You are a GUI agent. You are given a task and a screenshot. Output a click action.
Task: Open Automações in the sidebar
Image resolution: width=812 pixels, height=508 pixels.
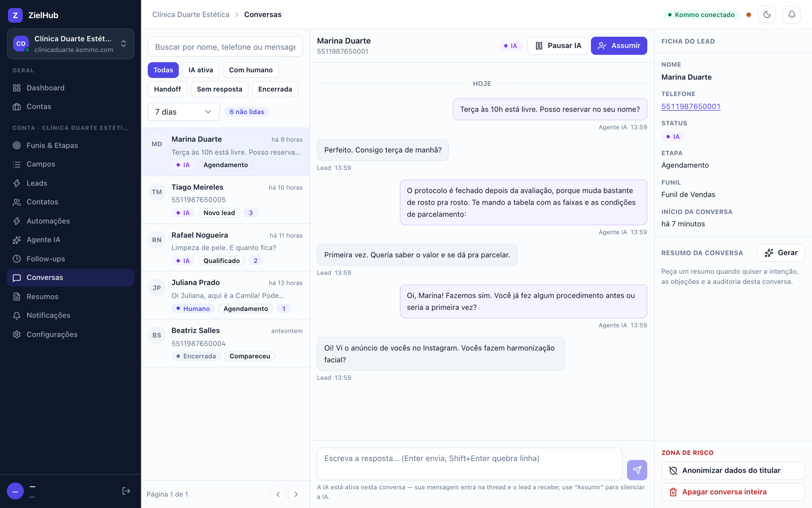coord(70,221)
